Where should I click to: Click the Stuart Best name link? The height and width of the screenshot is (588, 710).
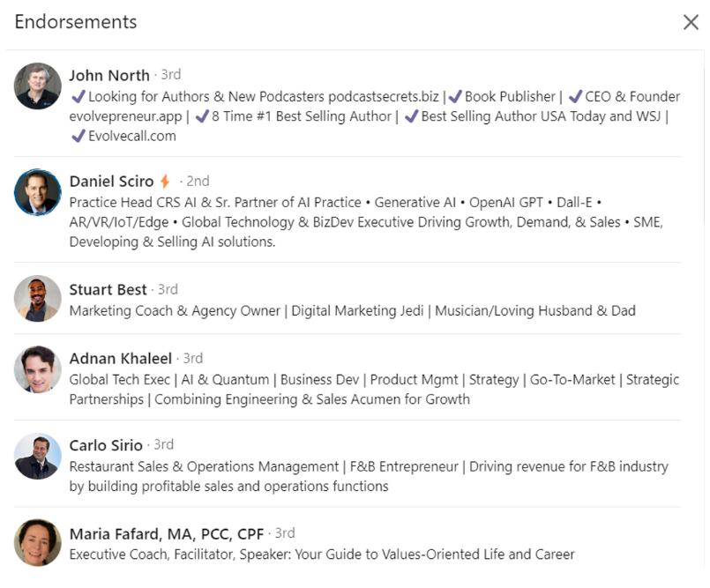108,289
